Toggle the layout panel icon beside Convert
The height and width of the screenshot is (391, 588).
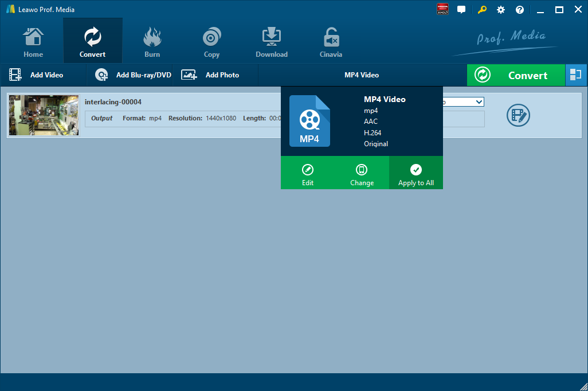[576, 75]
